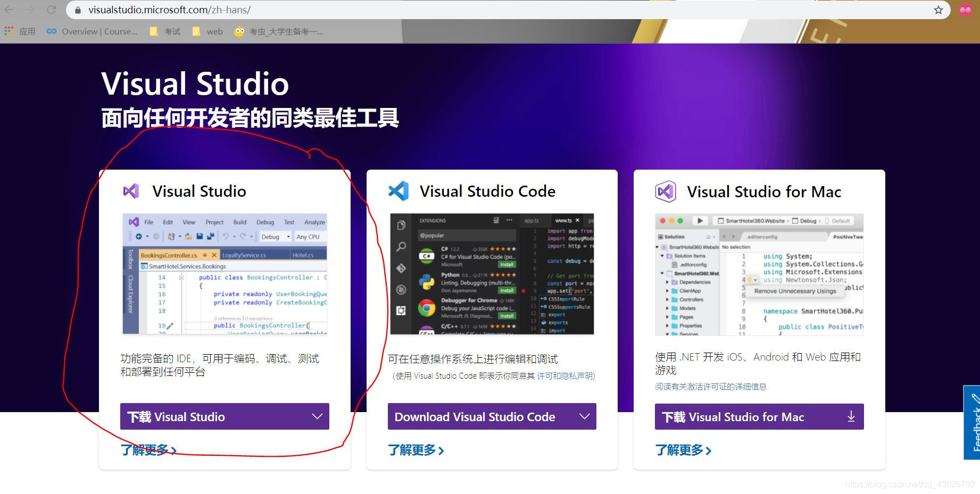Click the VS Code extensions screenshot thumbnail

pos(492,274)
